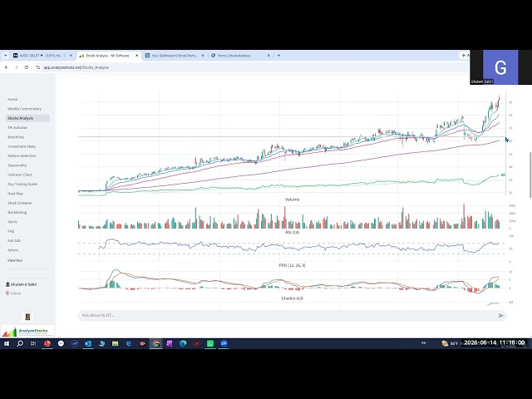Open Zoom from taskbar
The width and height of the screenshot is (532, 399).
pyautogui.click(x=224, y=343)
